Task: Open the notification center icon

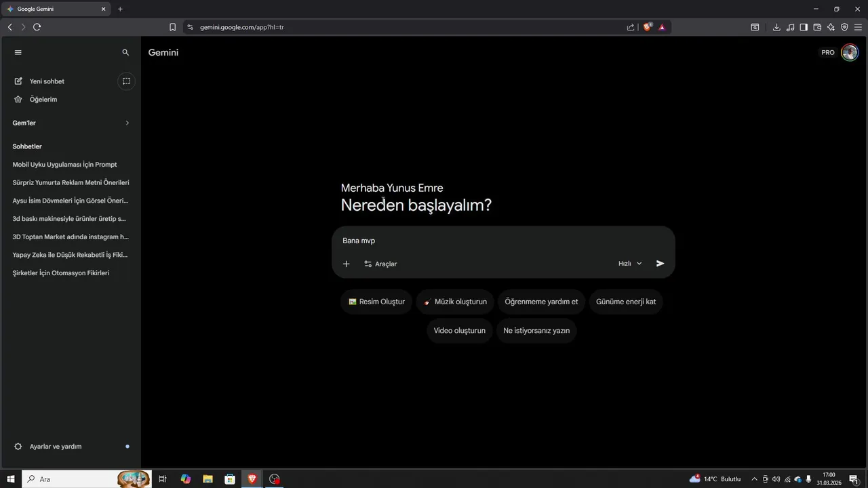Action: (854, 479)
